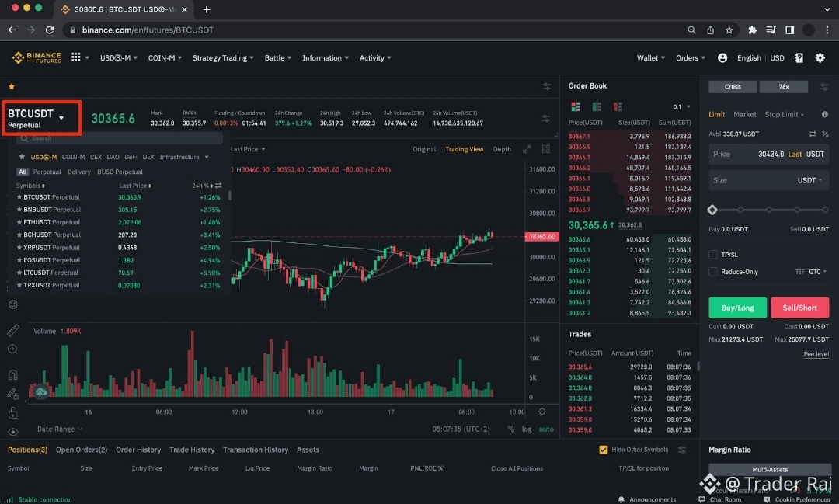
Task: Click the symbol Search field
Action: click(x=120, y=138)
